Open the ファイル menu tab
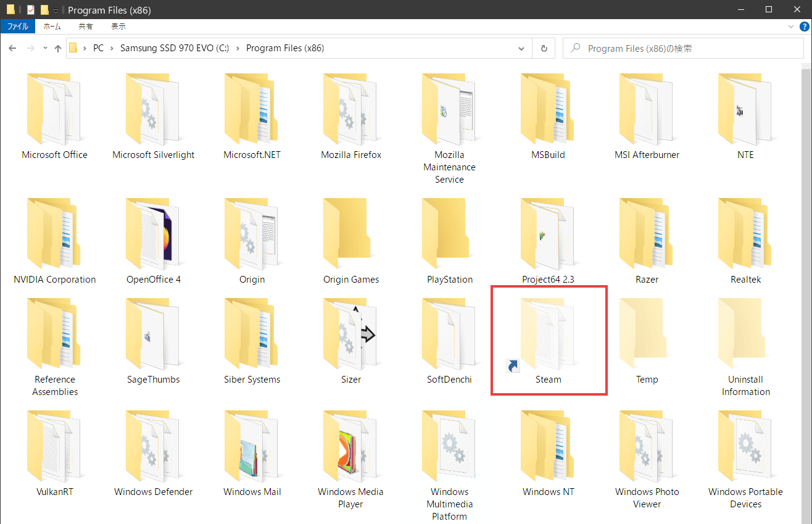This screenshot has height=524, width=812. pyautogui.click(x=17, y=27)
